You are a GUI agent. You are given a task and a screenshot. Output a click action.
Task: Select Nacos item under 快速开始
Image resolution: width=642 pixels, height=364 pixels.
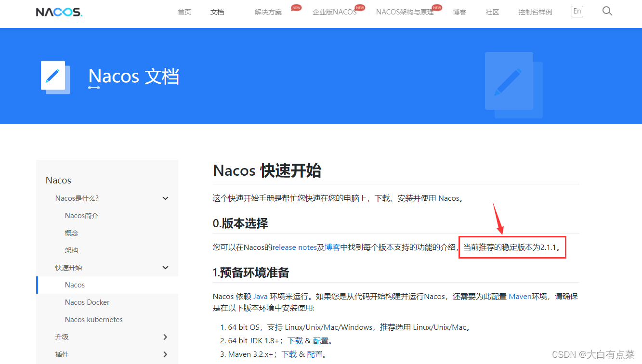point(75,285)
